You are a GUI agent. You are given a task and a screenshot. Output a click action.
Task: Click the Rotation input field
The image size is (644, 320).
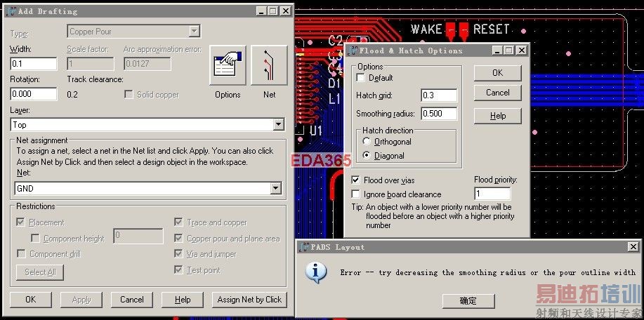point(34,93)
